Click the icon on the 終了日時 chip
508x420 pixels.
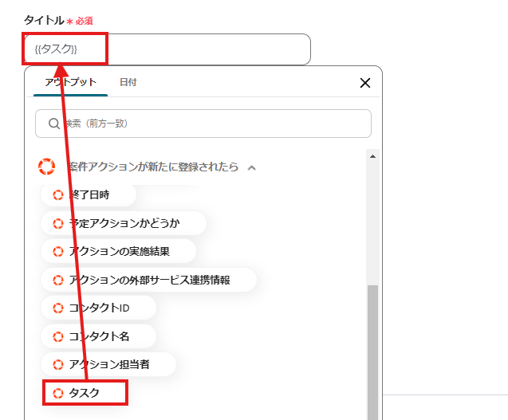[58, 195]
